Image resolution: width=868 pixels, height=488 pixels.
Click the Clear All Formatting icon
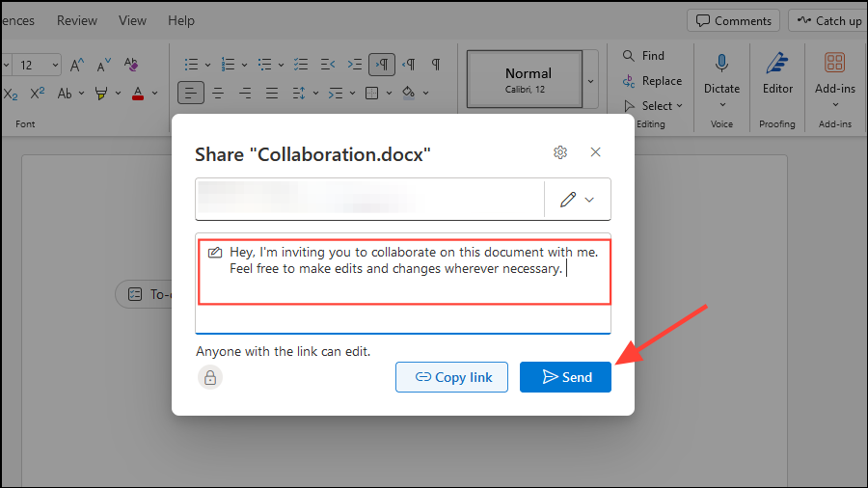pos(131,65)
